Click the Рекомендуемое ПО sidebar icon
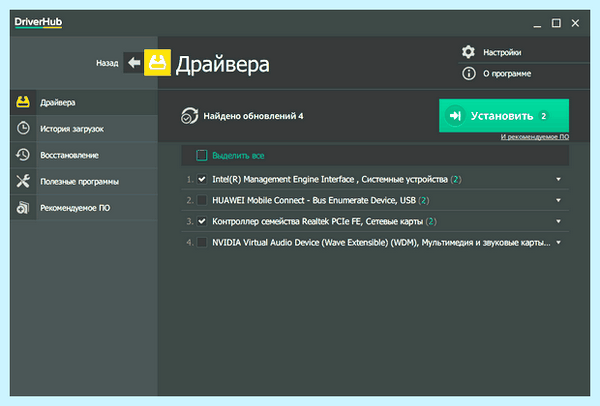The image size is (600, 406). pyautogui.click(x=23, y=207)
